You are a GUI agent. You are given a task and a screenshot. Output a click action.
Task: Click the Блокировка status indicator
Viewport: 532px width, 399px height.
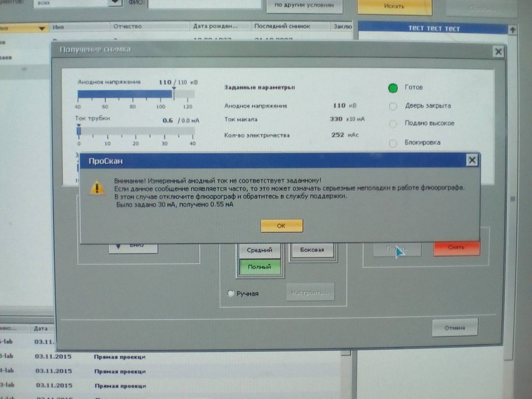[x=393, y=143]
